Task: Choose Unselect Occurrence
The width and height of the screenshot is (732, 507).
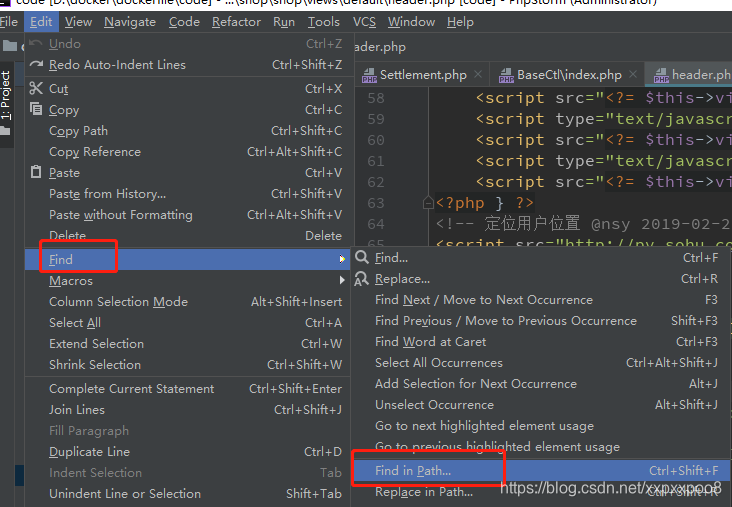Action: pyautogui.click(x=542, y=405)
